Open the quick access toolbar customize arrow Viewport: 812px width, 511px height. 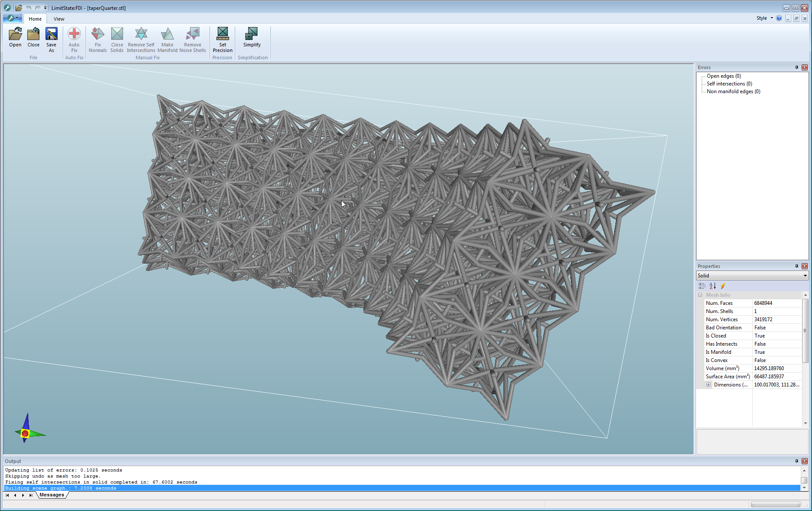pyautogui.click(x=45, y=8)
